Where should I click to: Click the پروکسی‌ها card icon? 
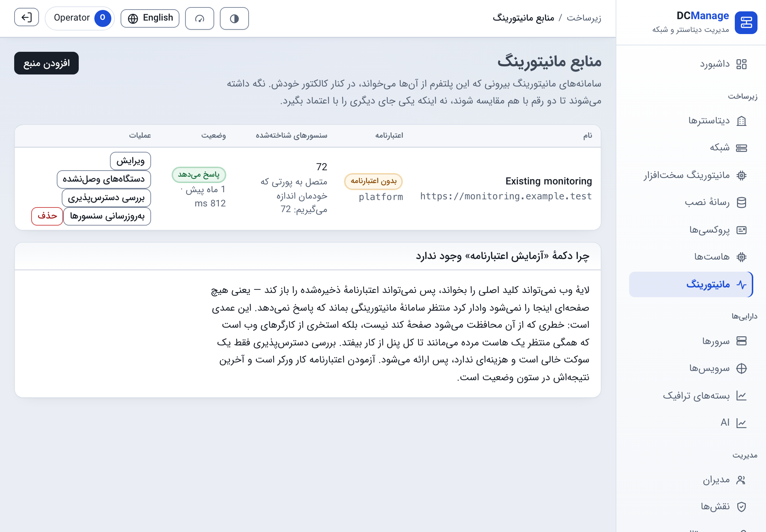click(x=741, y=230)
